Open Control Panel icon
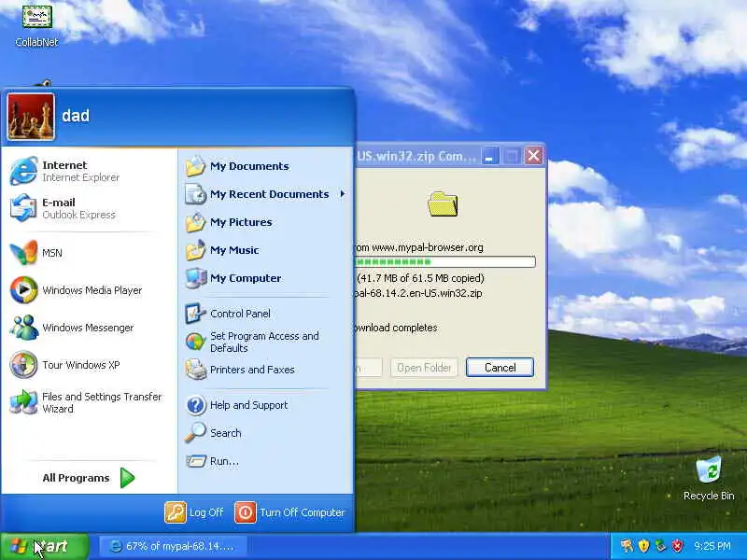 [x=195, y=314]
